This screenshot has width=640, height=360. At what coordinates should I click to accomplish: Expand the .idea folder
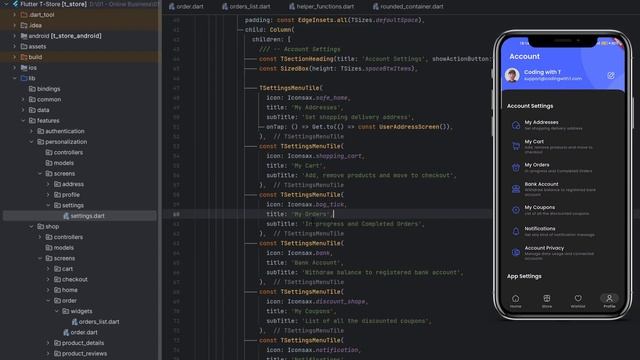15,25
